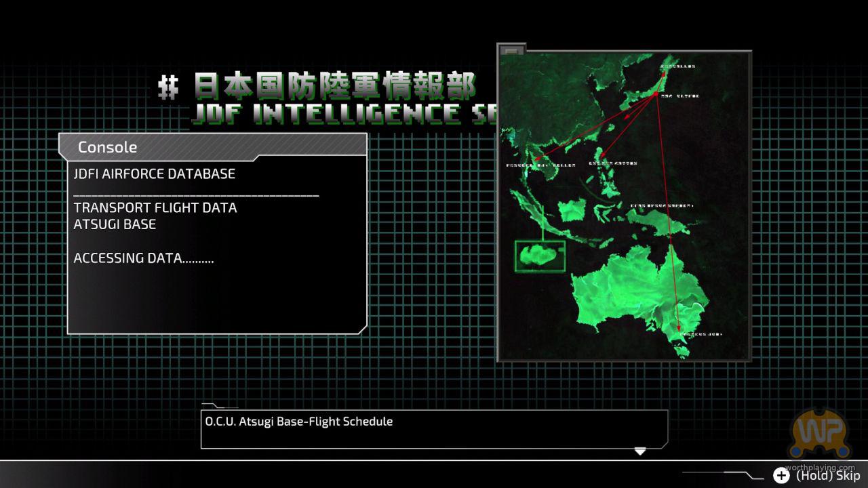
Task: Click the Console panel header
Action: [213, 147]
